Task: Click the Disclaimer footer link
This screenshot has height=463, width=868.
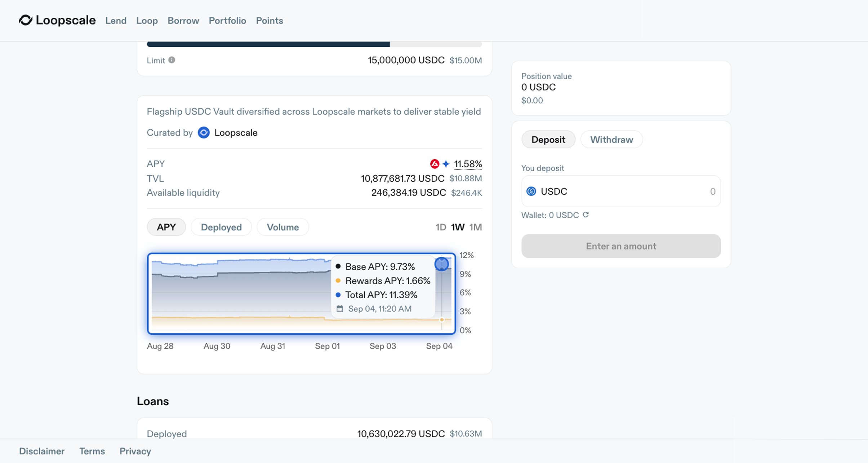Action: point(42,451)
